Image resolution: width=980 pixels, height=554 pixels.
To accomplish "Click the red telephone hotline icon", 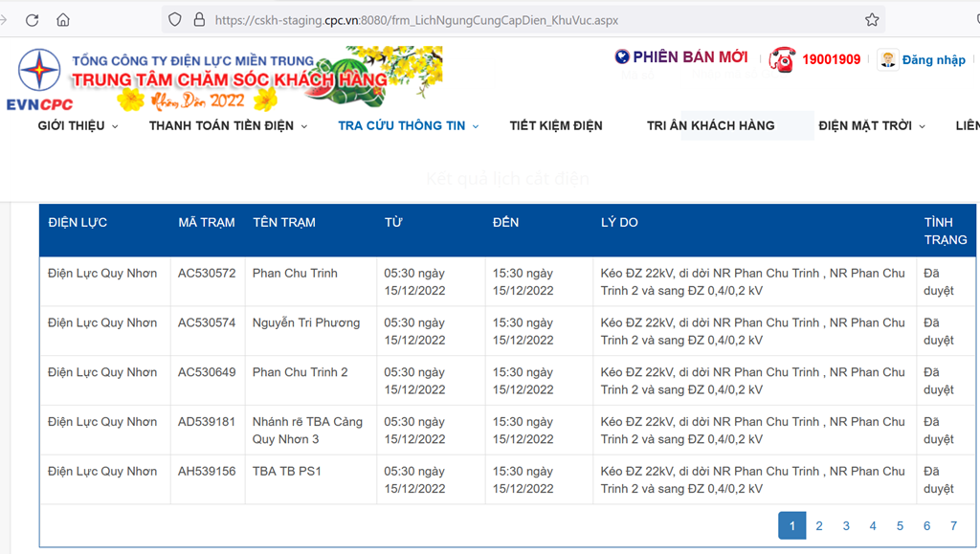I will coord(782,60).
